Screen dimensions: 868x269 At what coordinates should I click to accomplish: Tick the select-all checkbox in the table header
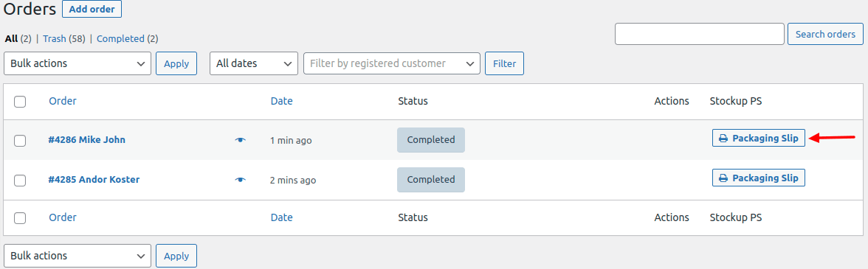pyautogui.click(x=20, y=102)
